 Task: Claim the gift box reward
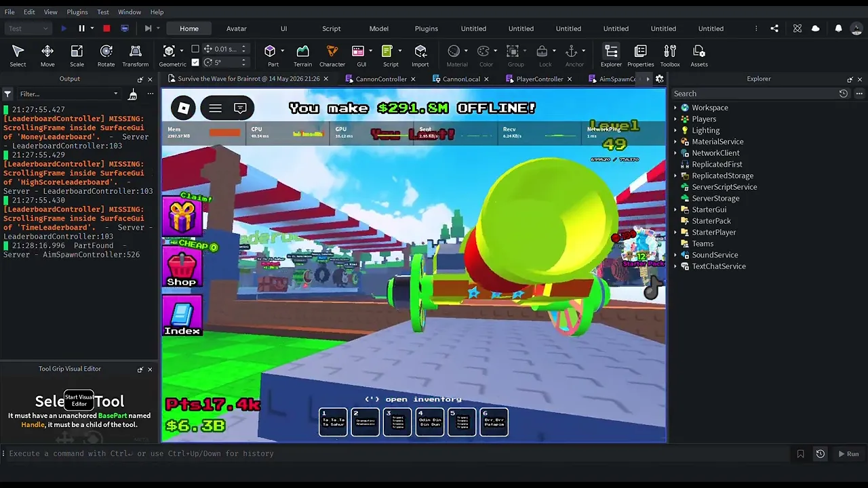point(182,216)
